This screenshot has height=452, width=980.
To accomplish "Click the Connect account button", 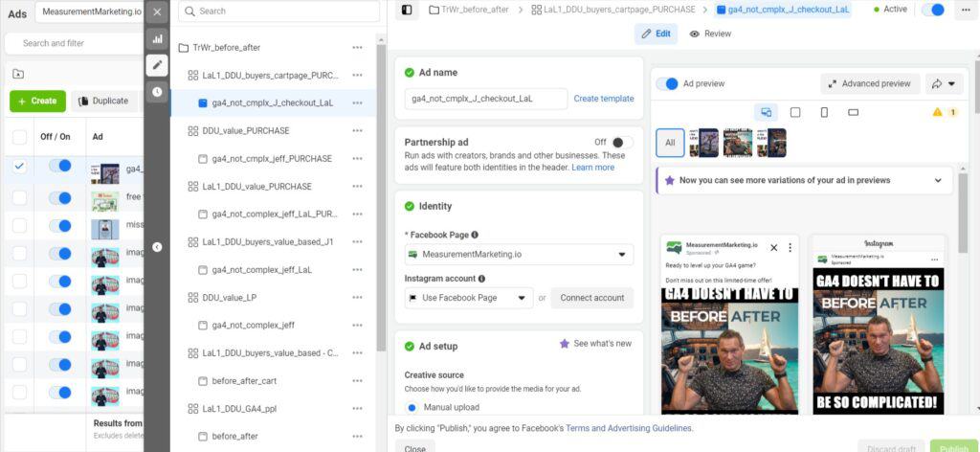I will point(591,298).
